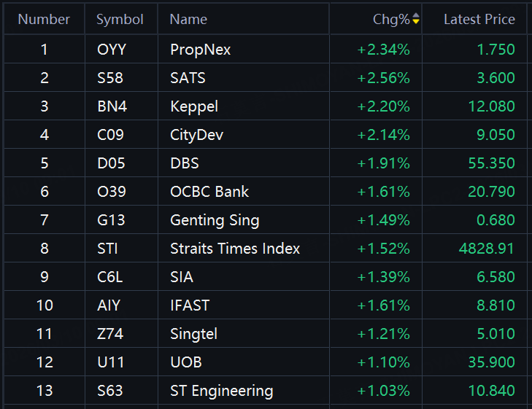The width and height of the screenshot is (532, 409).
Task: Click the 4828.91 index price
Action: [486, 249]
